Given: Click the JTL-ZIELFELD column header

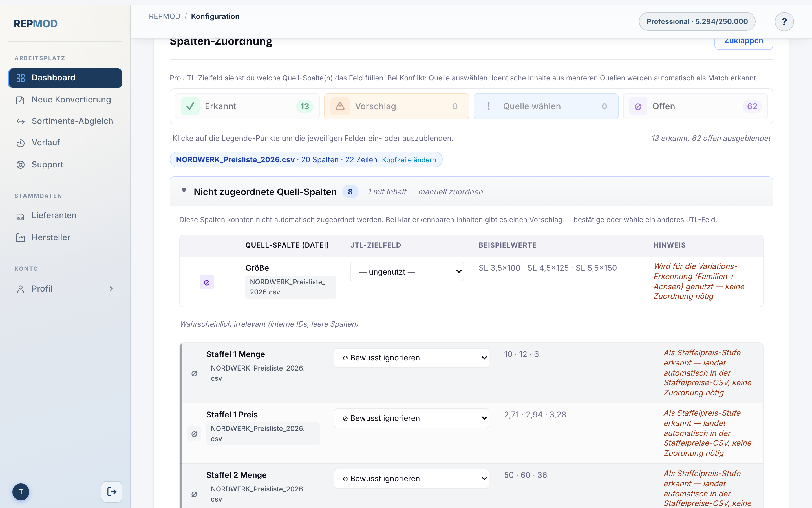Looking at the screenshot, I should click(376, 245).
